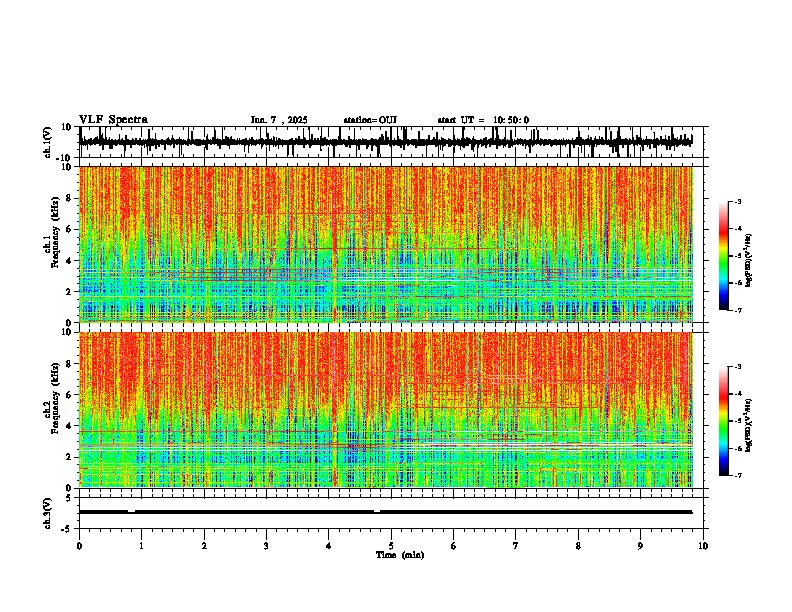
Task: Click the '4' tick on ch.1 frequency axis
Action: (69, 261)
